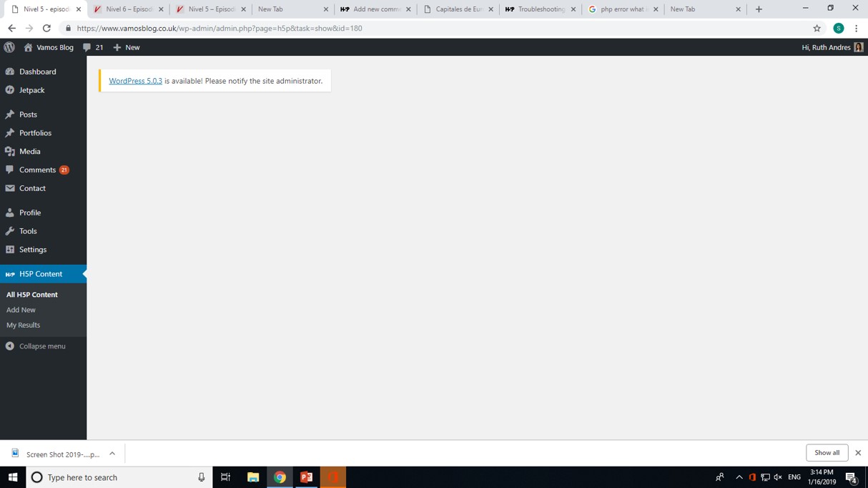Click the WordPress logo in admin bar
This screenshot has width=868, height=488.
pyautogui.click(x=9, y=47)
